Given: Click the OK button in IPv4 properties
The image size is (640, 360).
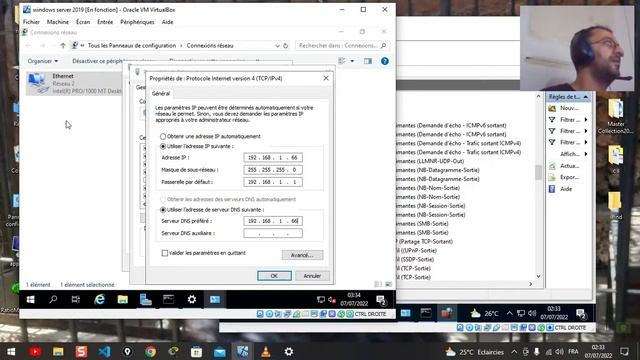Looking at the screenshot, I should (x=274, y=276).
